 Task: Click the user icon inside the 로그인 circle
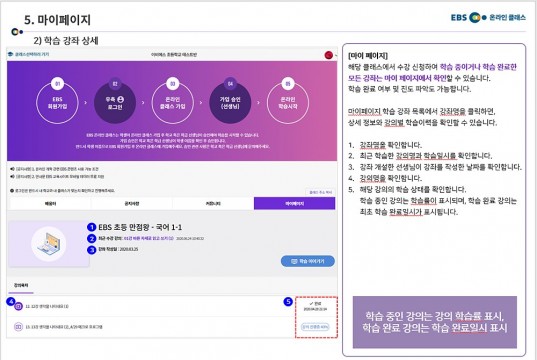(x=121, y=99)
